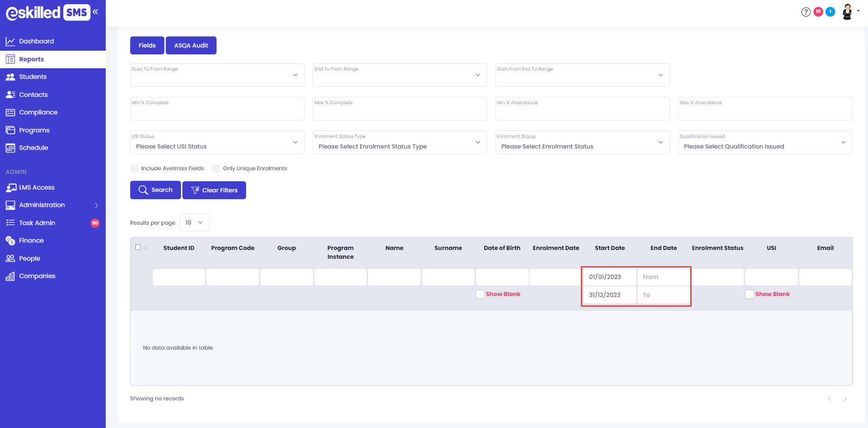Check Show Blank under Date of Birth
The image size is (868, 428).
click(480, 294)
